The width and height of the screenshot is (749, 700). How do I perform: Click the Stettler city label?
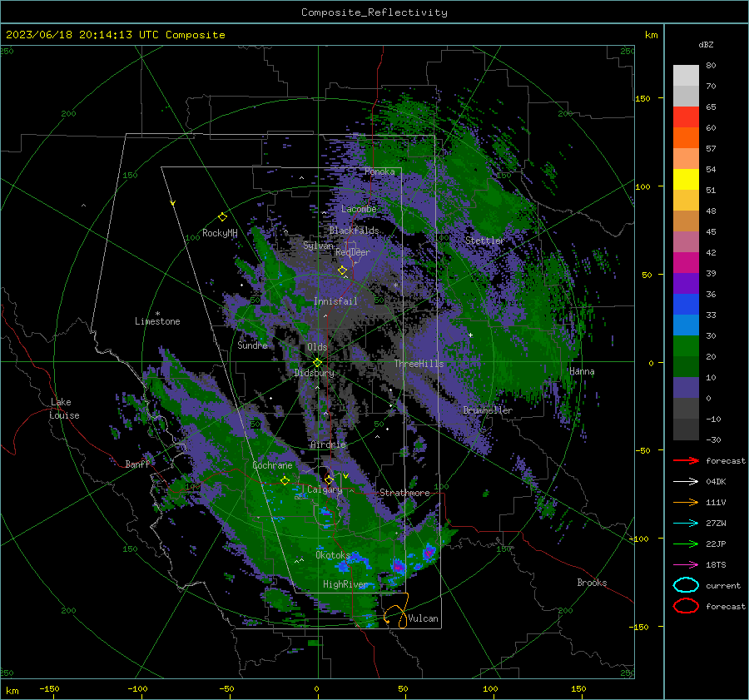point(485,241)
